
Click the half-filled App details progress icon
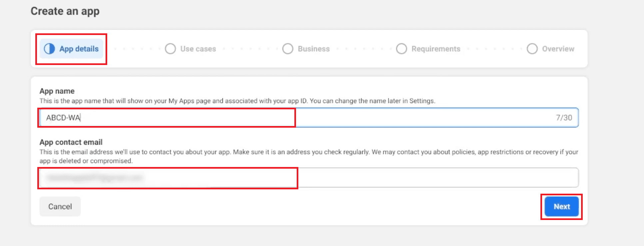click(x=49, y=49)
